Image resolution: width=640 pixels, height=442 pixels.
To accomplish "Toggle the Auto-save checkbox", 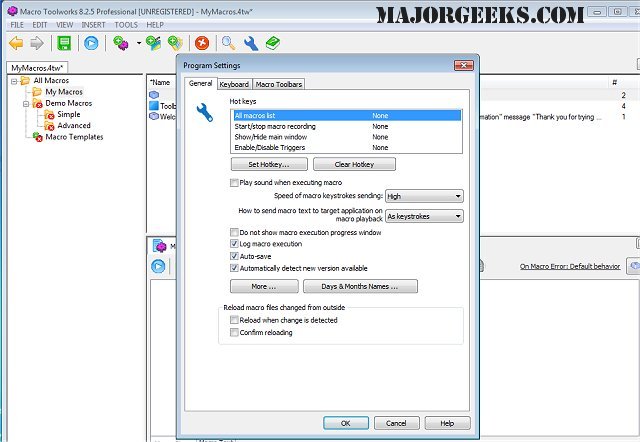I will [234, 256].
